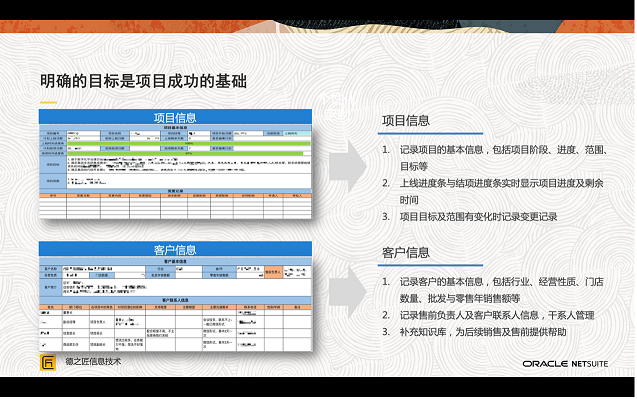The width and height of the screenshot is (637, 399).
Task: Click the 客户联系人信息 section header
Action: point(175,300)
